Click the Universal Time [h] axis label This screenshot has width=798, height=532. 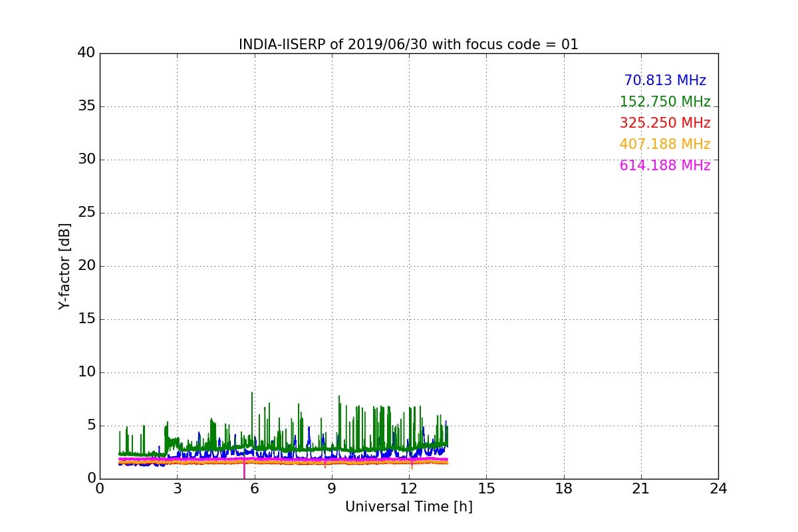coord(408,507)
